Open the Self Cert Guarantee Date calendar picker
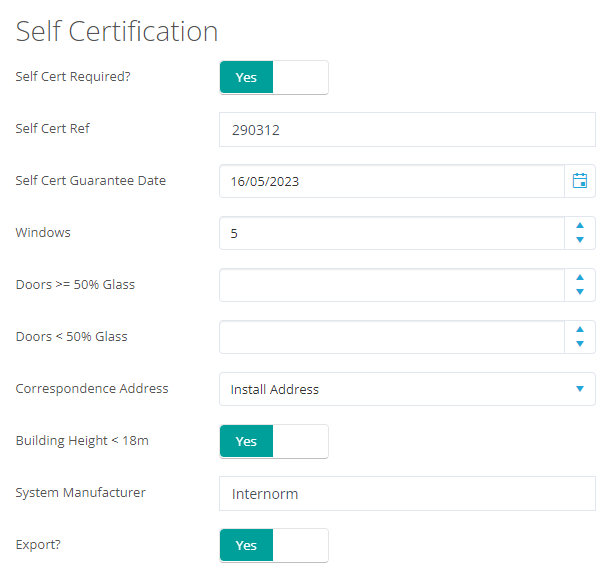This screenshot has height=582, width=615. pyautogui.click(x=580, y=181)
